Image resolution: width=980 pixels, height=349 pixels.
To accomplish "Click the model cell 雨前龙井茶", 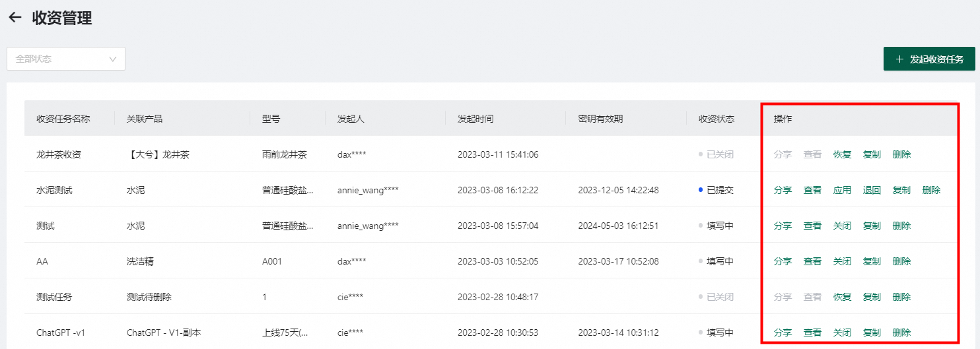I will tap(285, 154).
